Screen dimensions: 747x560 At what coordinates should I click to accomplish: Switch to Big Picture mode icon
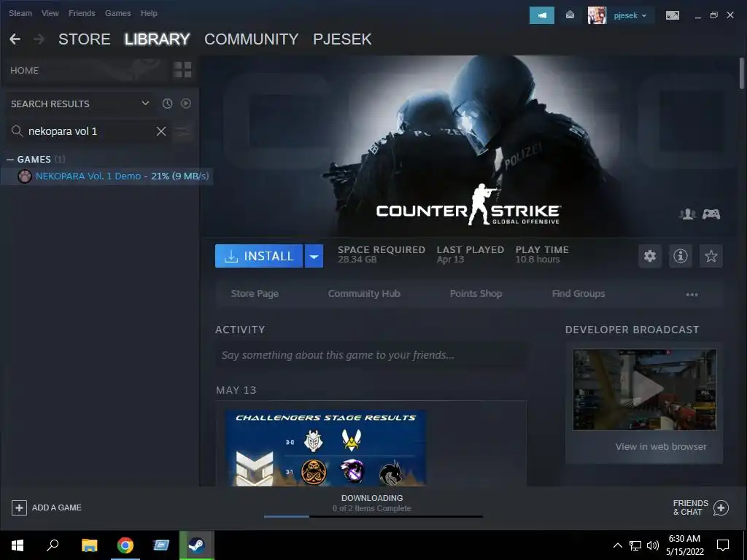coord(672,15)
